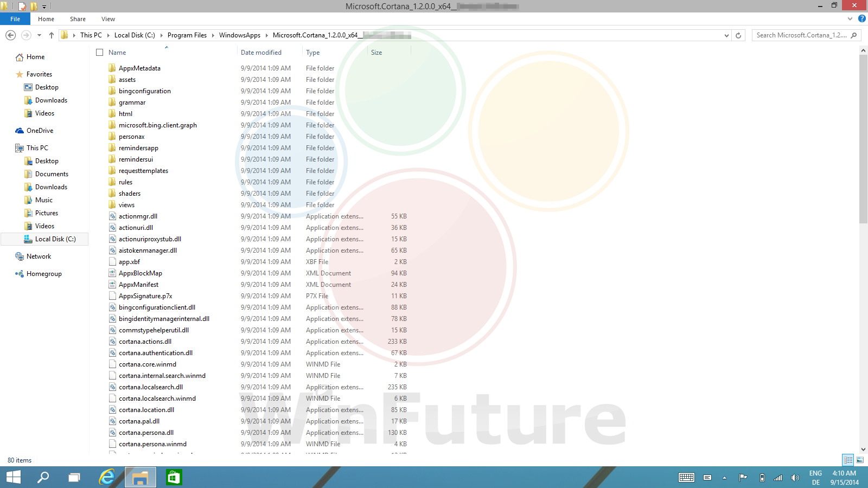Open Task View on the taskbar
The image size is (868, 488).
click(74, 477)
